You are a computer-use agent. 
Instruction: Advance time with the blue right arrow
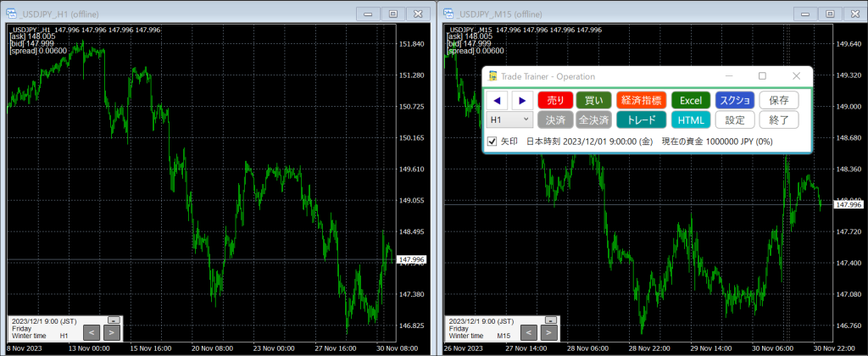521,101
